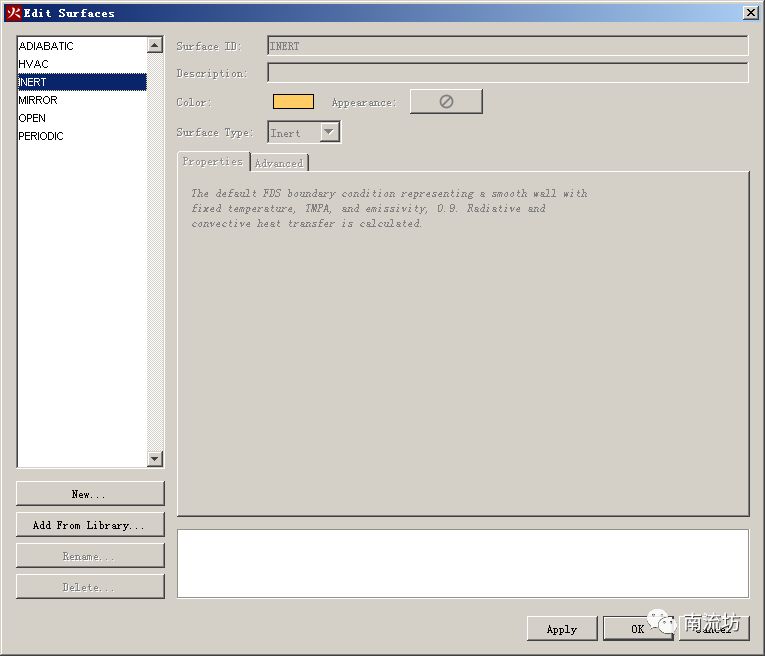Click the PyroSim fire icon in title bar

pyautogui.click(x=13, y=13)
